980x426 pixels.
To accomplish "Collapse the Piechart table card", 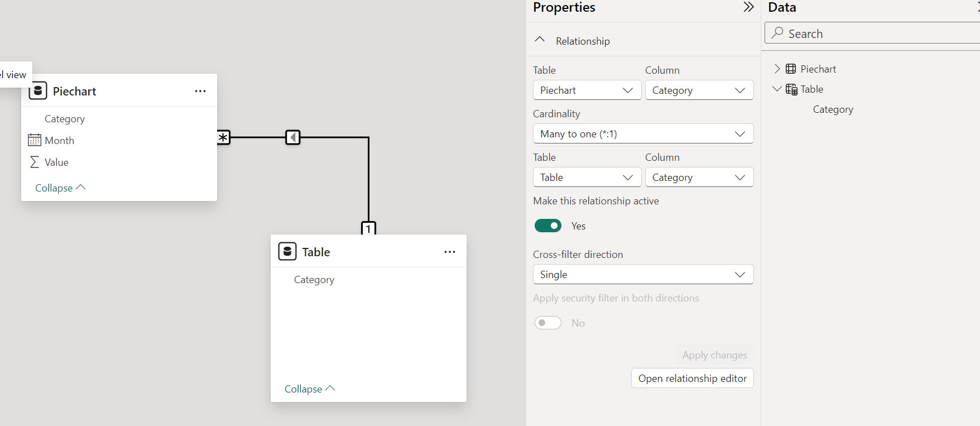I will click(60, 188).
